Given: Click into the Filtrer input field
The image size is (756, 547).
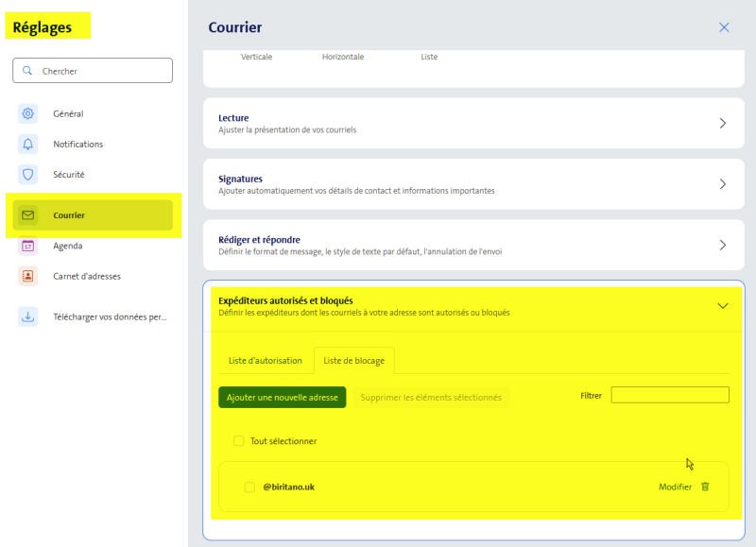Looking at the screenshot, I should (670, 395).
